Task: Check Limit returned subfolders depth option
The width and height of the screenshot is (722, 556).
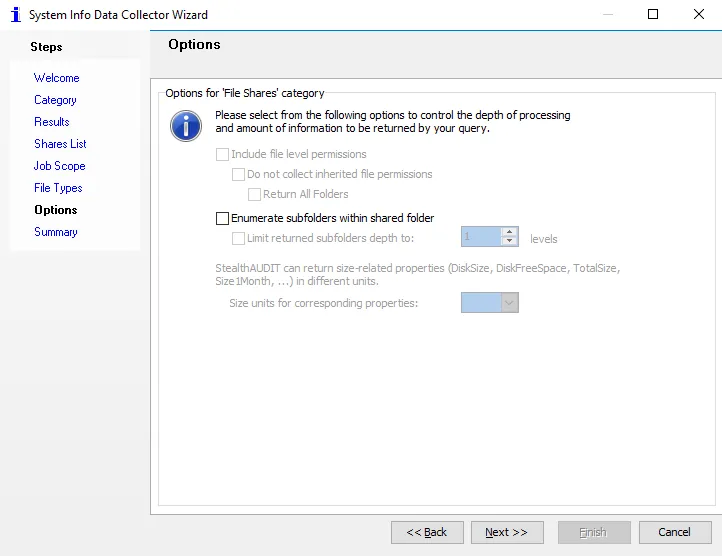Action: click(238, 238)
